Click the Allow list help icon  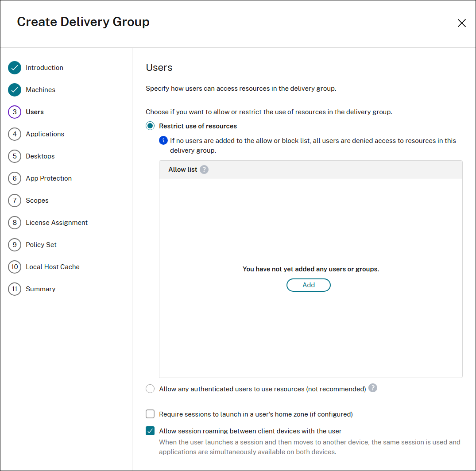204,170
